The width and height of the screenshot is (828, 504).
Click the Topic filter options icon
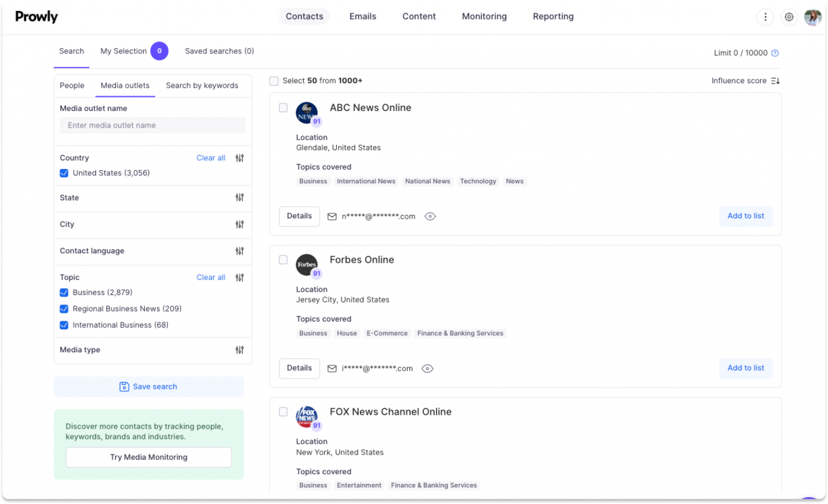pos(240,278)
